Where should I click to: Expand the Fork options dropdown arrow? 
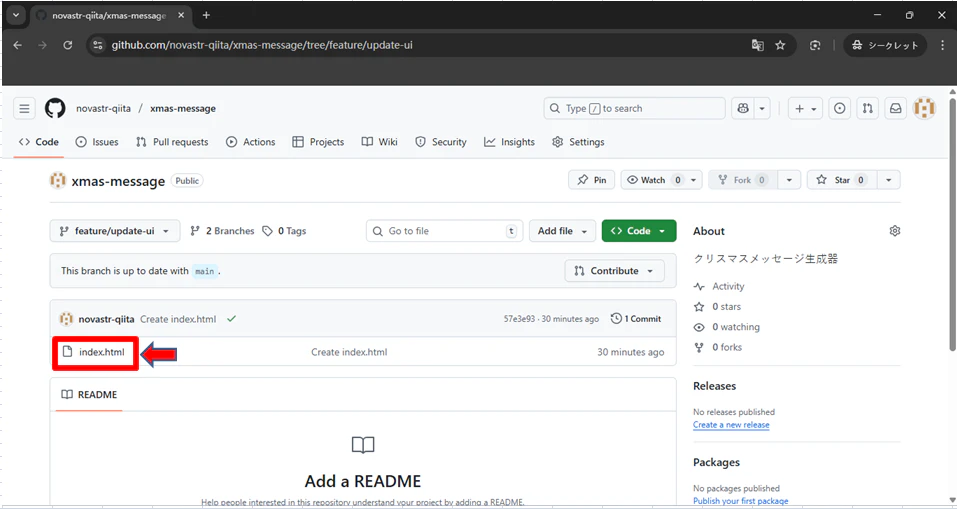point(789,180)
